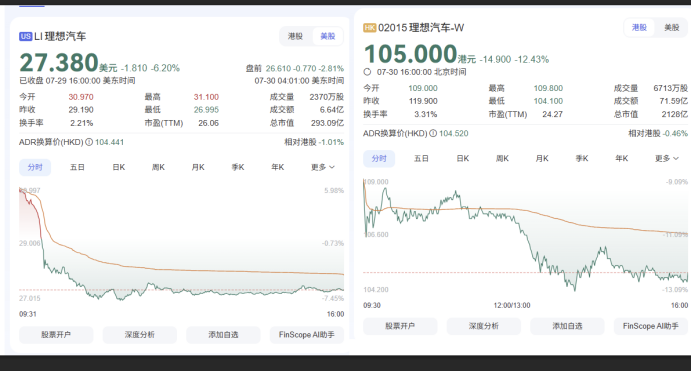Click the US 最高 value 31.100

[x=206, y=97]
